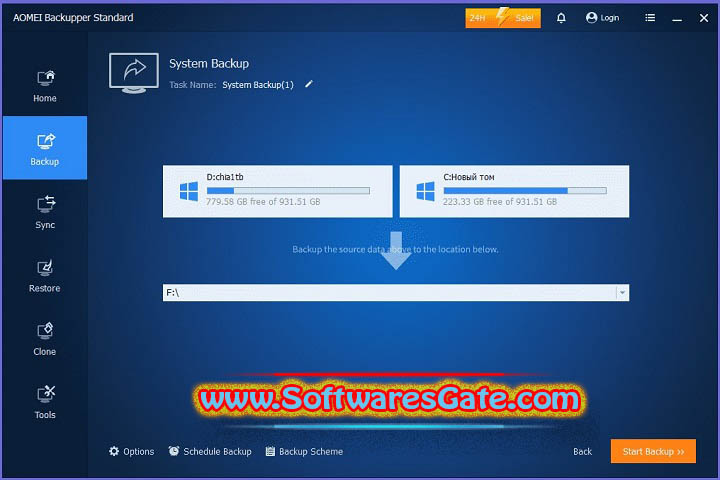Click the 24H Sale banner

point(503,18)
